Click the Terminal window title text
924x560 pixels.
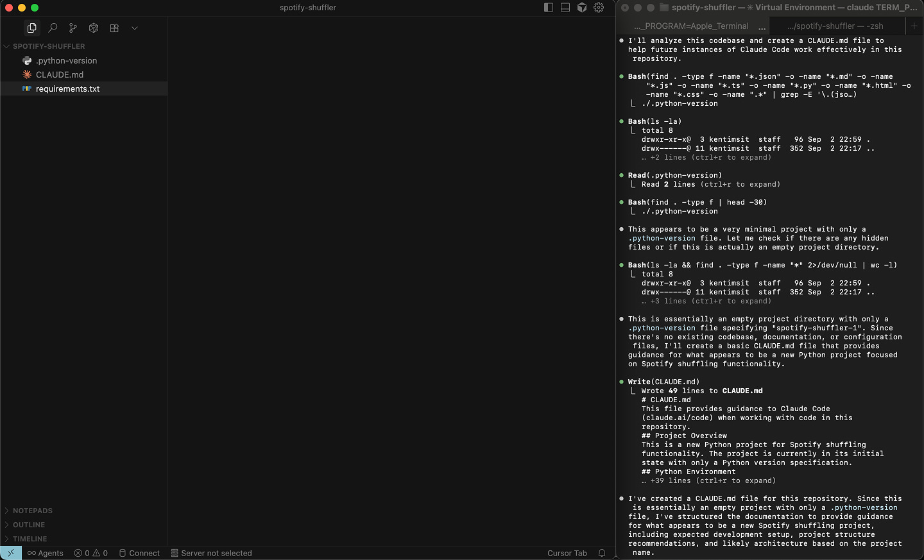pos(794,8)
